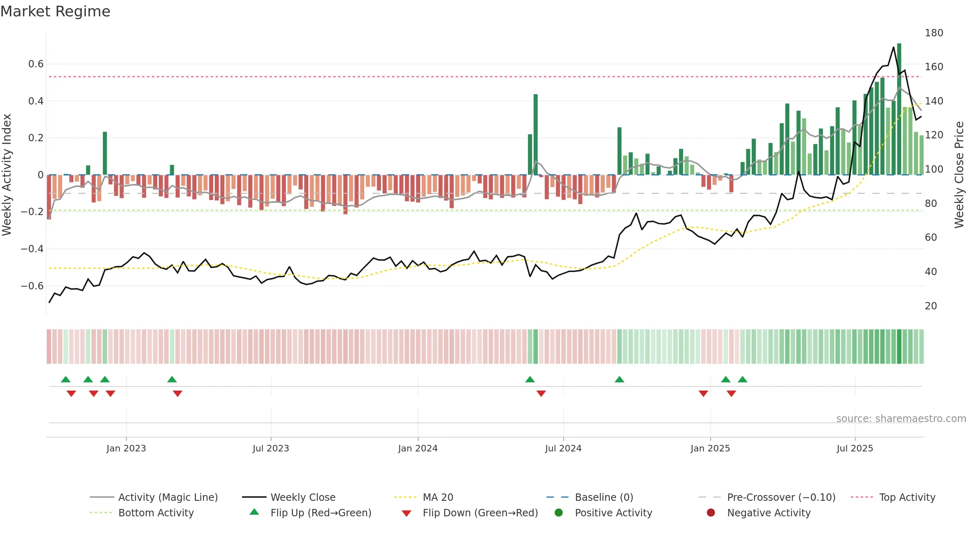
Task: Click the gray Magic Line legend swatch
Action: [x=102, y=497]
